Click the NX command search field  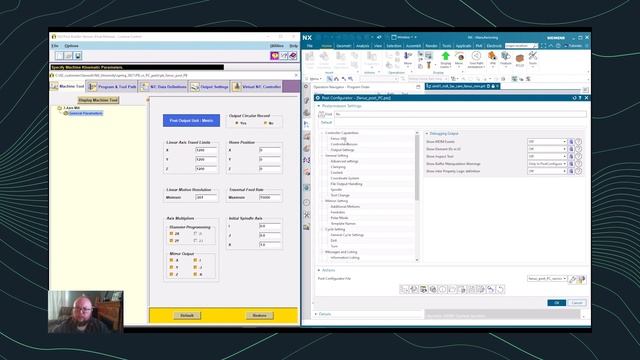521,46
